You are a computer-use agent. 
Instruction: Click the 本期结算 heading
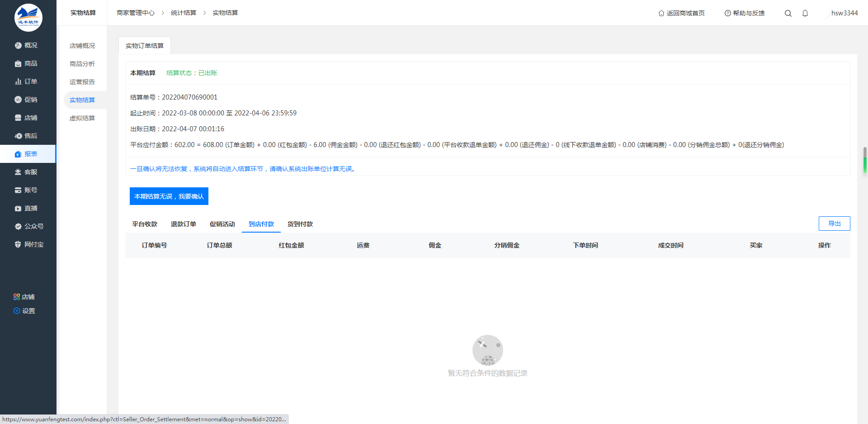pyautogui.click(x=143, y=73)
